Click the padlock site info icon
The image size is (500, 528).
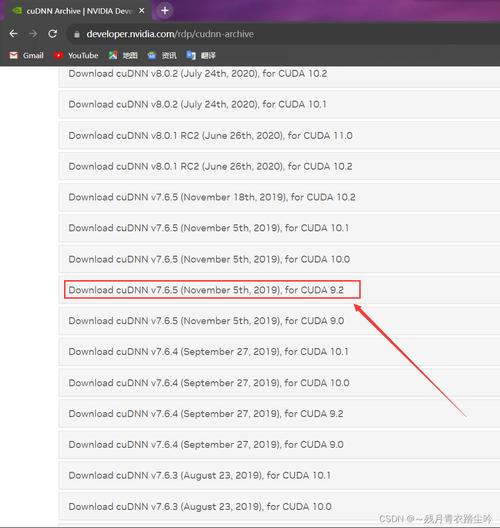click(77, 34)
